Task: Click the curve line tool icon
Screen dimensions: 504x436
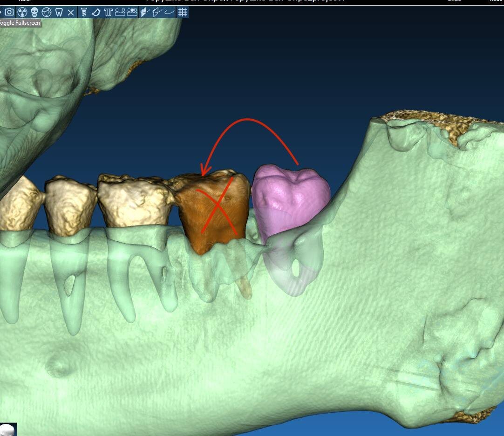Action: (x=169, y=12)
